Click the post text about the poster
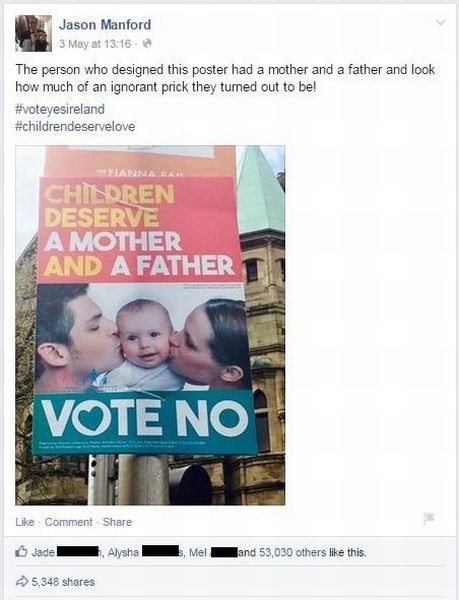This screenshot has width=459, height=600. pyautogui.click(x=225, y=78)
